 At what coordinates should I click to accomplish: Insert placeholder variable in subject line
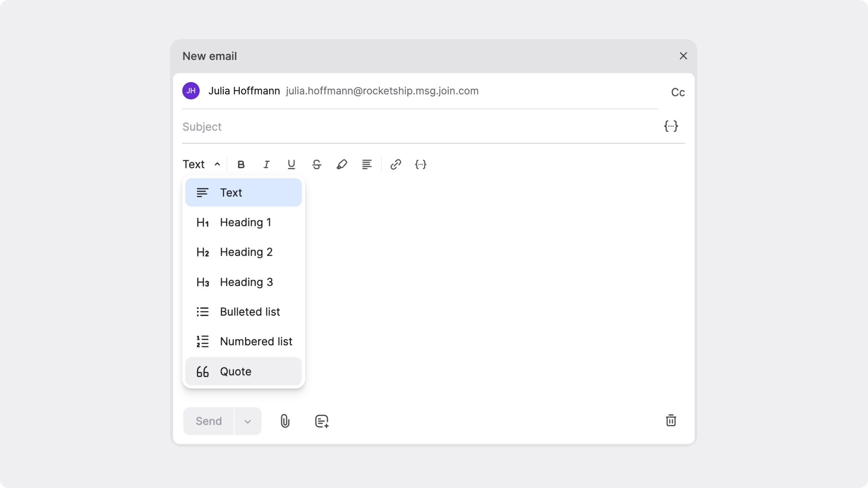(671, 126)
